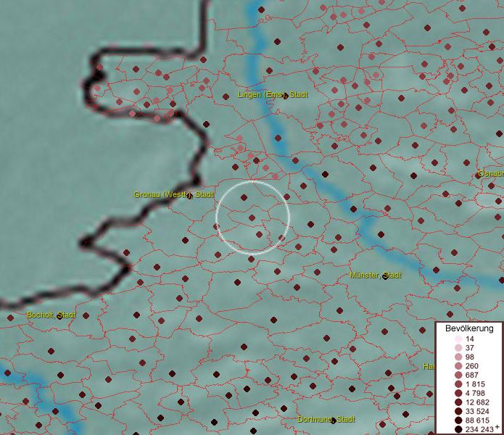This screenshot has width=504, height=435.
Task: Click the legend value '260'
Action: (x=472, y=366)
